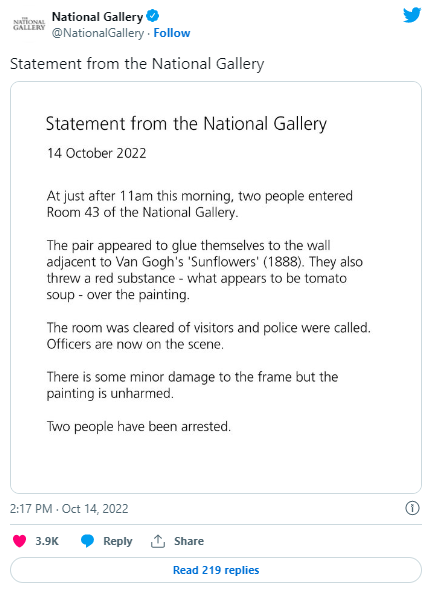
Task: Click the share upload arrow icon
Action: click(158, 541)
